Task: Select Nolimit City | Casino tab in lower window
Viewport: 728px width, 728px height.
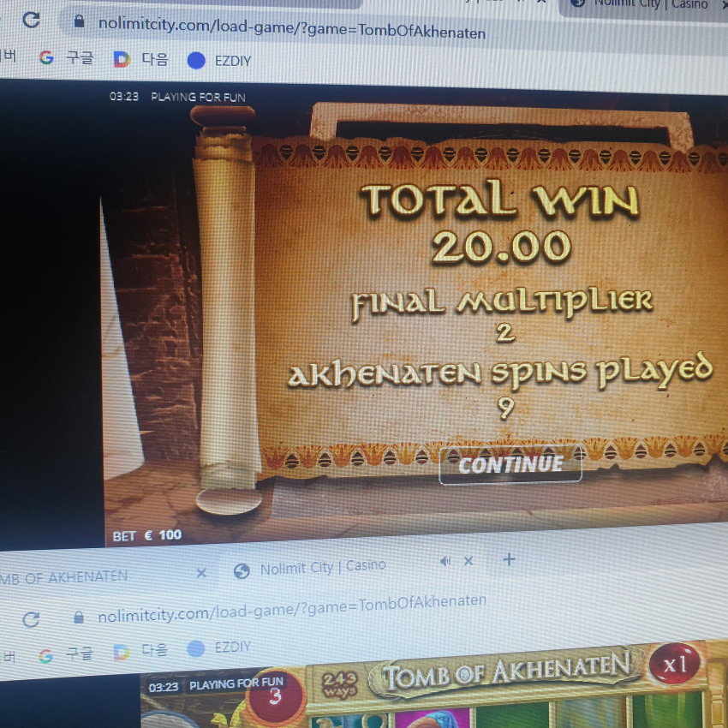Action: click(x=322, y=567)
